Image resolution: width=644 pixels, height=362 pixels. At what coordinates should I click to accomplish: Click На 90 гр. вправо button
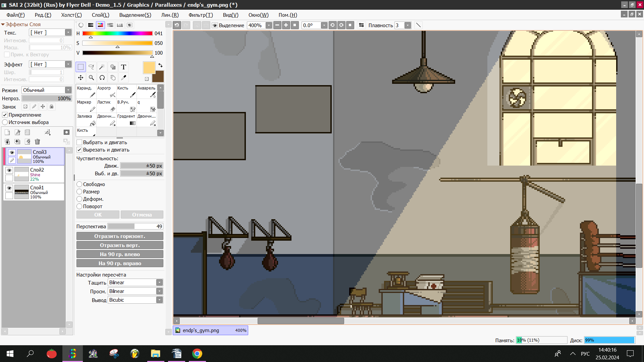click(x=120, y=263)
